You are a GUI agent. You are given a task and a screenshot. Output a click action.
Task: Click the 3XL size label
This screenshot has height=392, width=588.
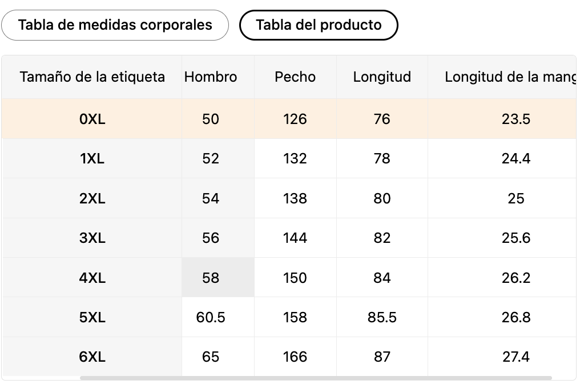tap(92, 238)
